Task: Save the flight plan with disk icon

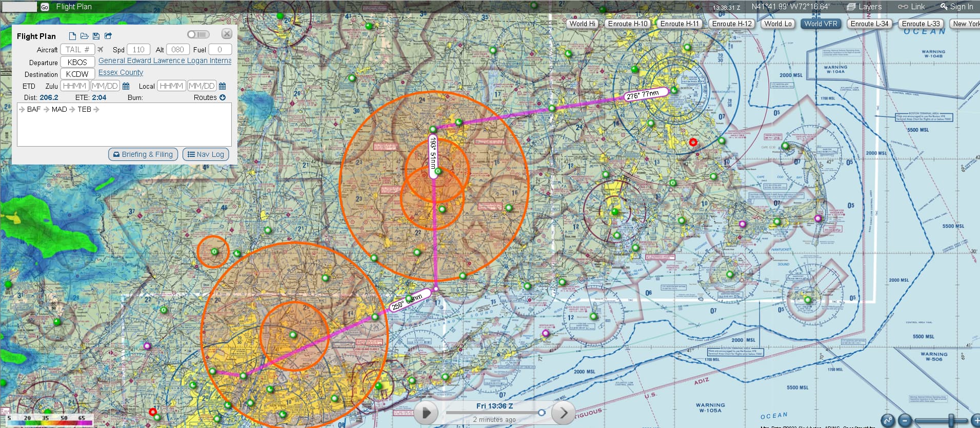Action: click(x=96, y=36)
